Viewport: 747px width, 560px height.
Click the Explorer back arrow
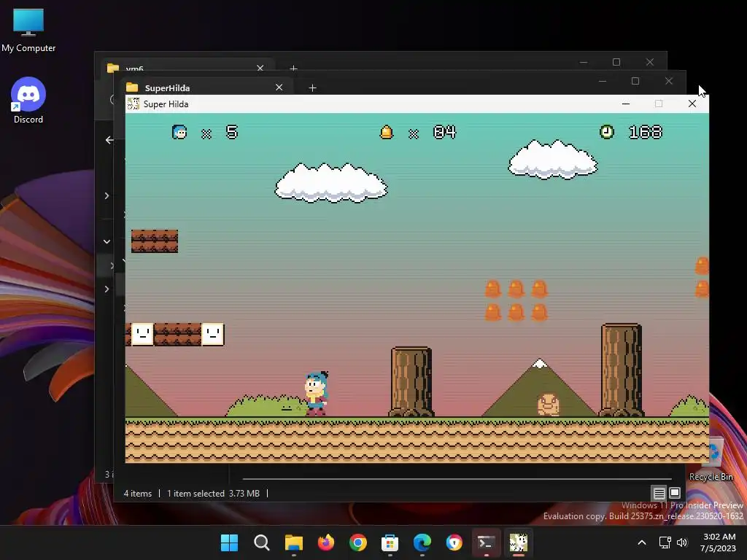click(109, 140)
